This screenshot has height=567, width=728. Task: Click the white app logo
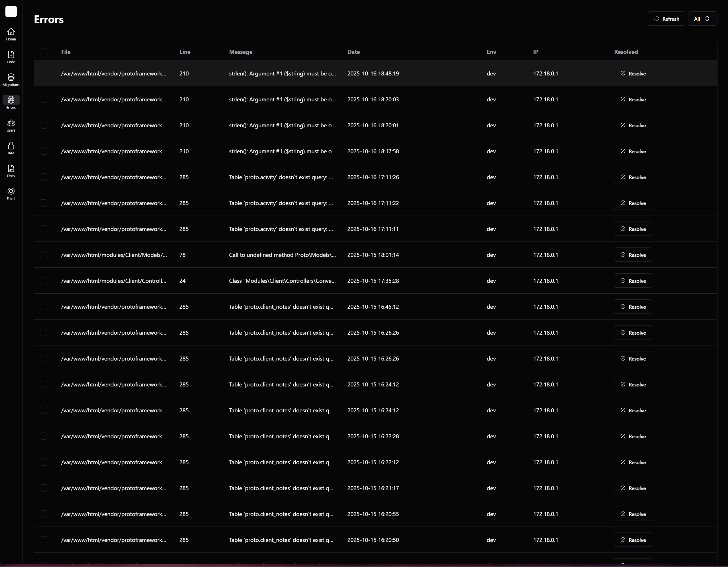11,11
